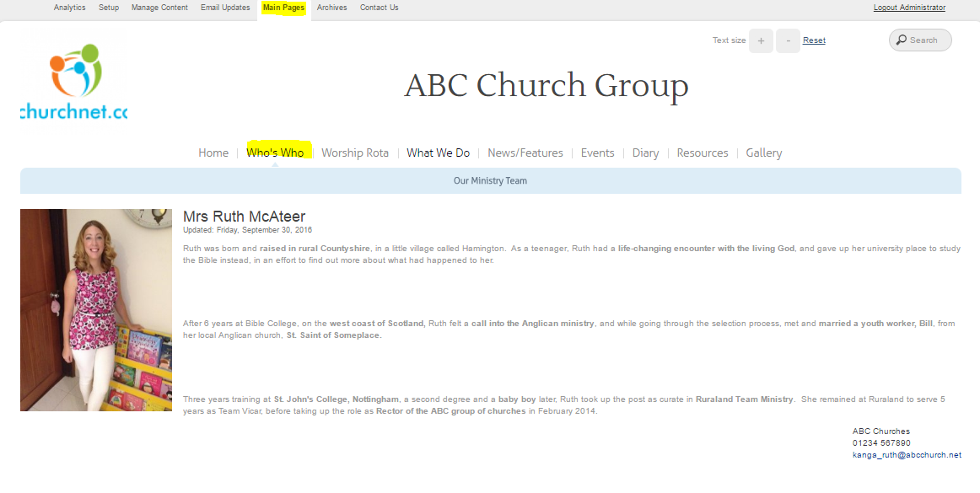Log out via Logout Administrator link
The height and width of the screenshot is (493, 980).
[909, 8]
